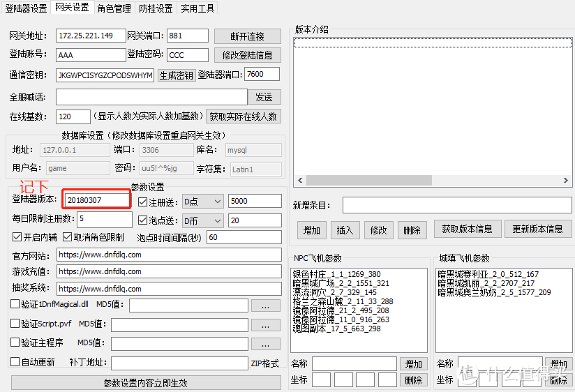Uncheck the 取消角色限制 checkbox
This screenshot has height=392, width=575.
pyautogui.click(x=67, y=237)
